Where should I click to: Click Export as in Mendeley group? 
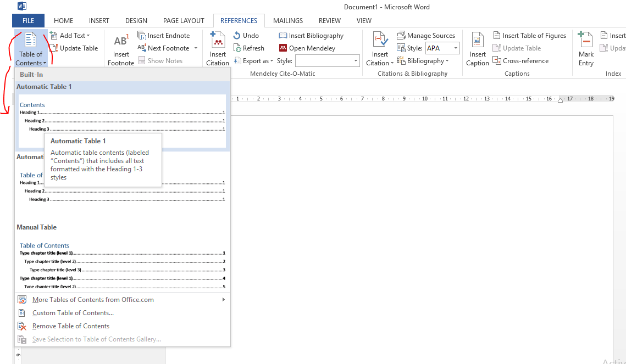[254, 60]
